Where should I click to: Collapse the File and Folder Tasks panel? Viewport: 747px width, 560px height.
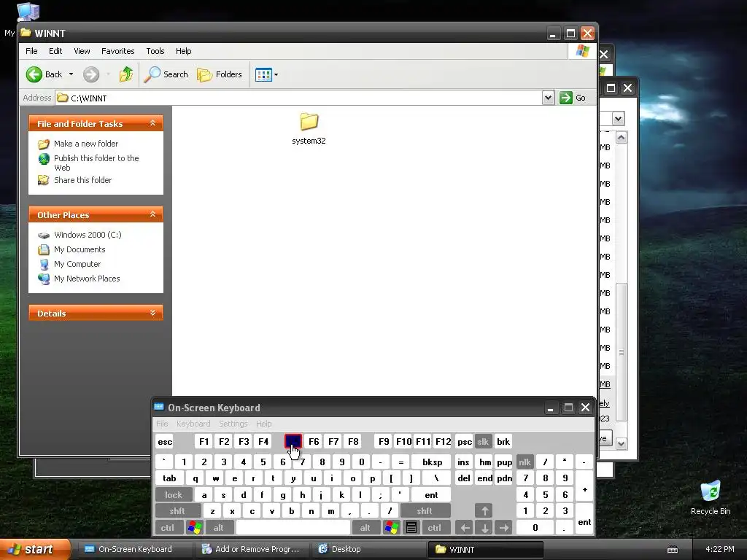153,123
